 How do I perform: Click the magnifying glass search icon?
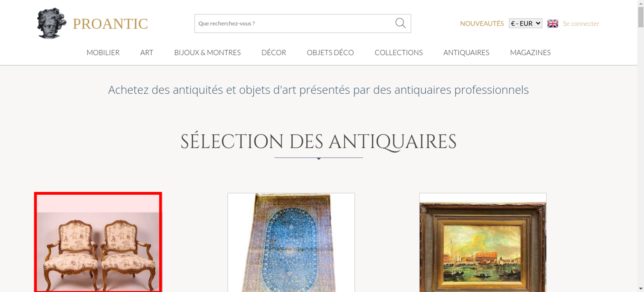[x=400, y=23]
